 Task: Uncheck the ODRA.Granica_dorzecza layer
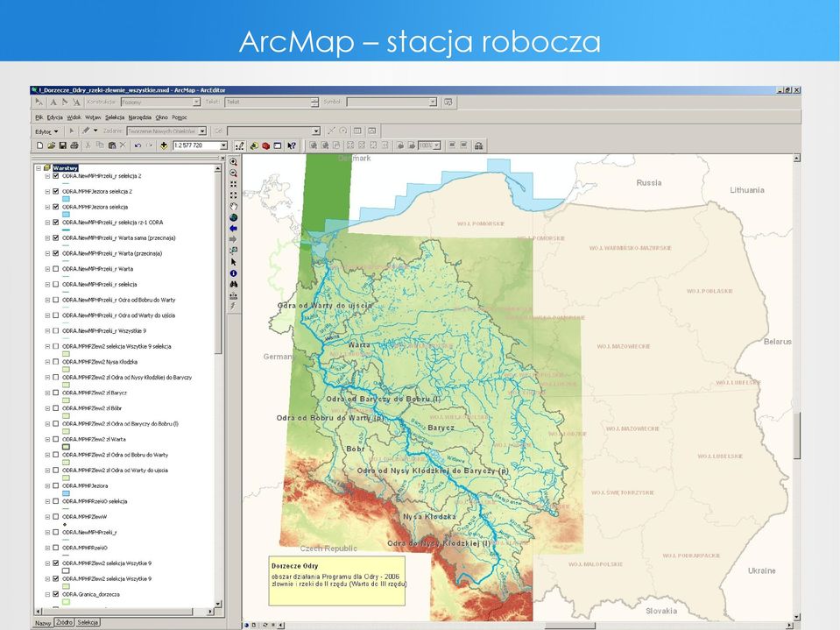pyautogui.click(x=56, y=594)
